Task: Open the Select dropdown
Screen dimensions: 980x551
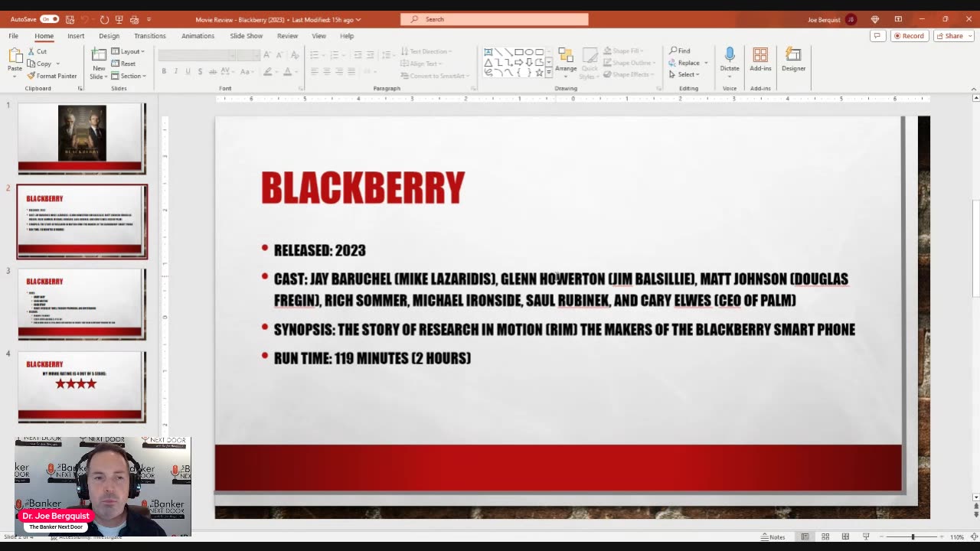Action: [x=684, y=74]
